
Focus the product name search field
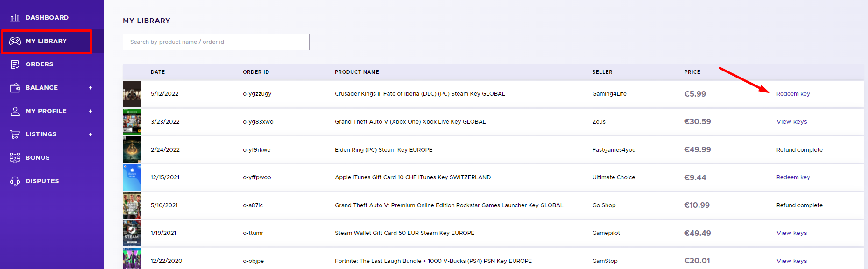[216, 42]
